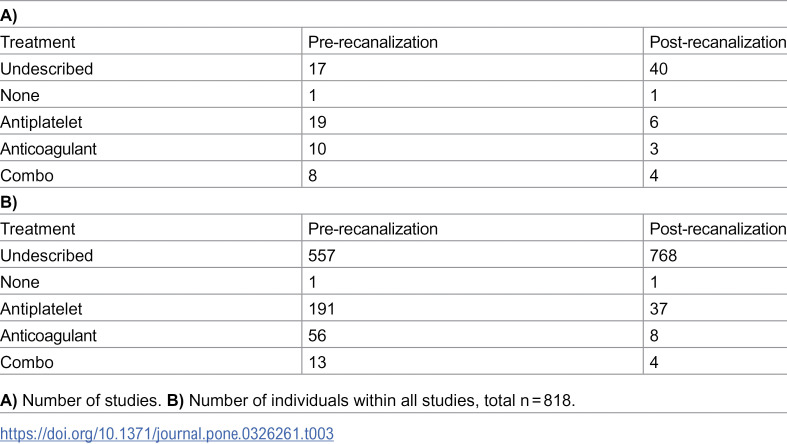Select the Post-recanalization header in table B
The width and height of the screenshot is (787, 444).
(x=718, y=229)
